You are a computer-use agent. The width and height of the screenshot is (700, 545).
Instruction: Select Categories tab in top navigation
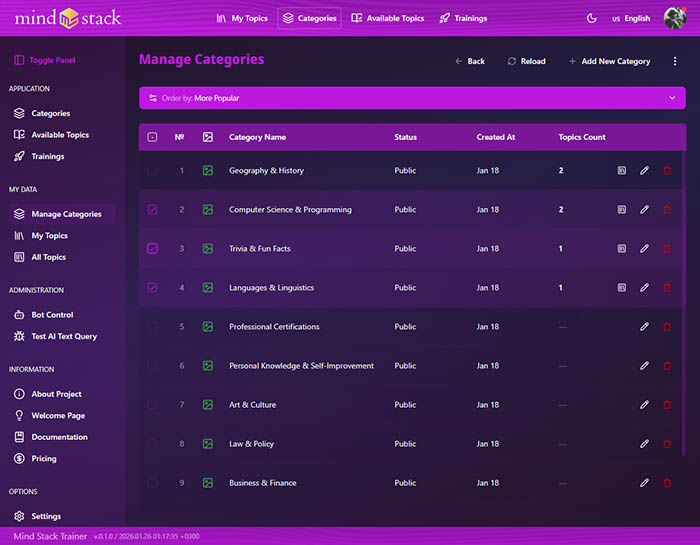pos(309,18)
